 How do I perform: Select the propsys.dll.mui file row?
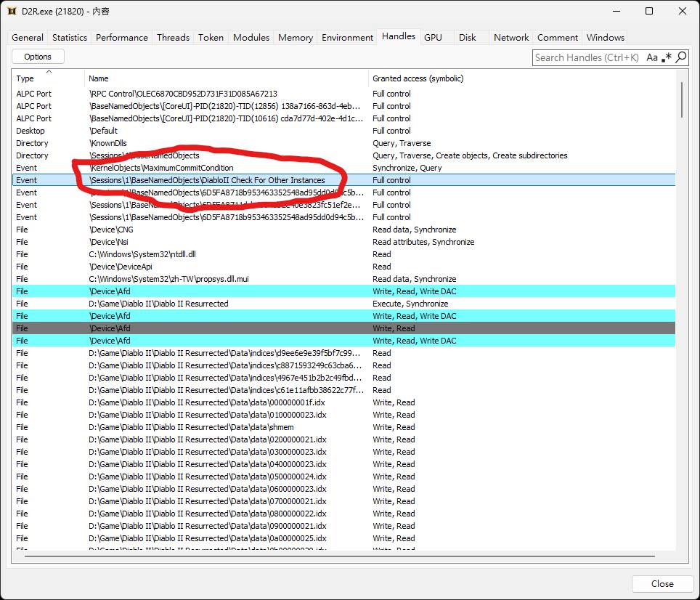click(343, 279)
